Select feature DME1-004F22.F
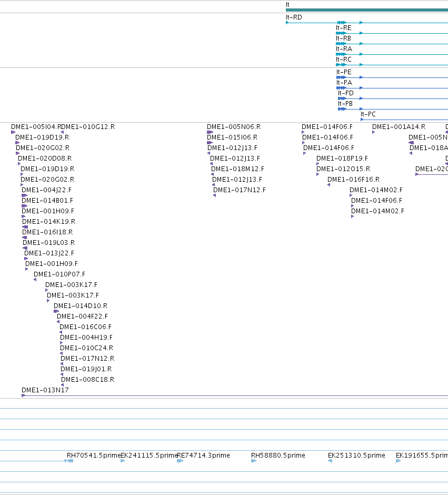This screenshot has height=495, width=448. point(82,316)
